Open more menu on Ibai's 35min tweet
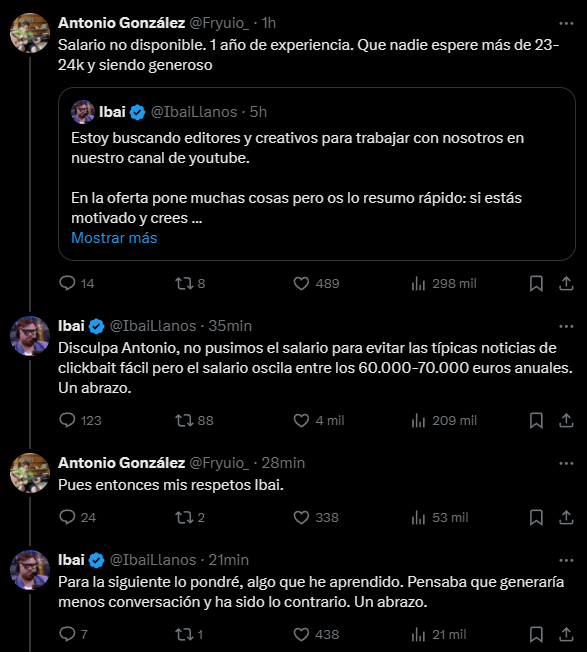The image size is (587, 652). coord(566,326)
